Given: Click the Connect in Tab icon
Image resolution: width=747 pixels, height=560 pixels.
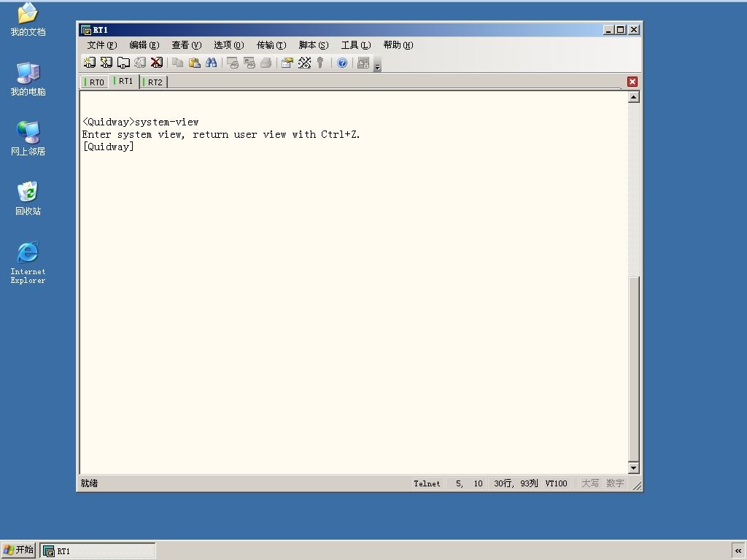Looking at the screenshot, I should pos(123,63).
